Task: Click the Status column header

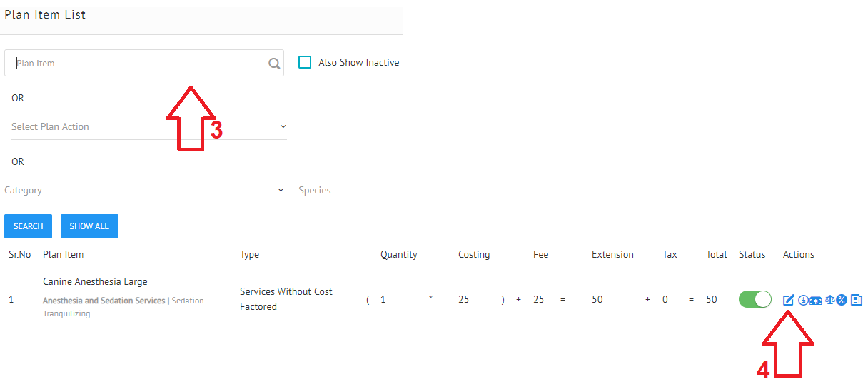Action: (752, 254)
